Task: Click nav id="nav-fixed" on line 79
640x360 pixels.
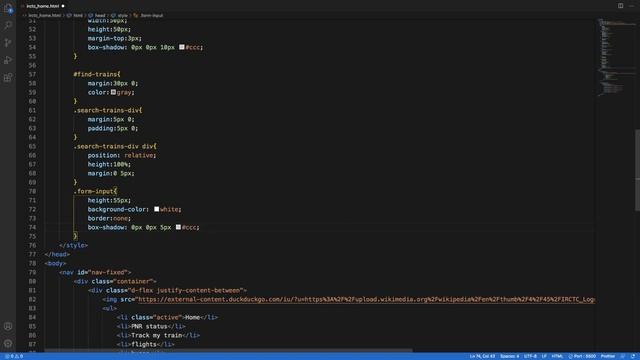Action: click(95, 272)
